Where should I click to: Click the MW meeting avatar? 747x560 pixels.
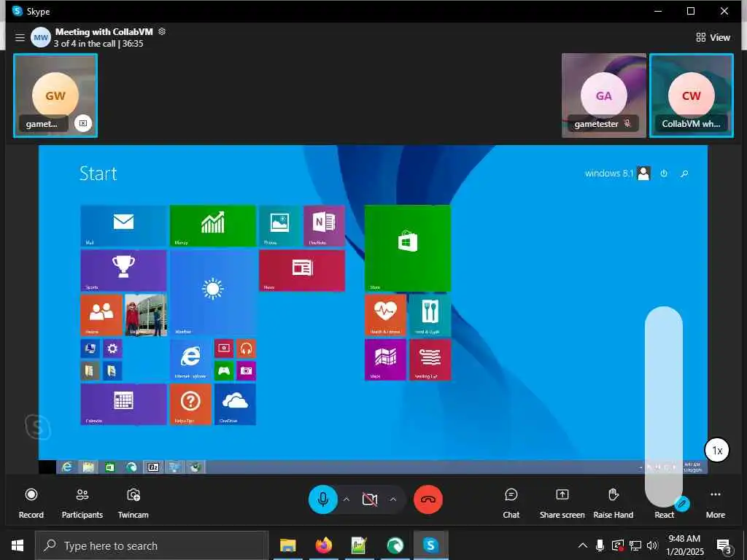point(41,37)
